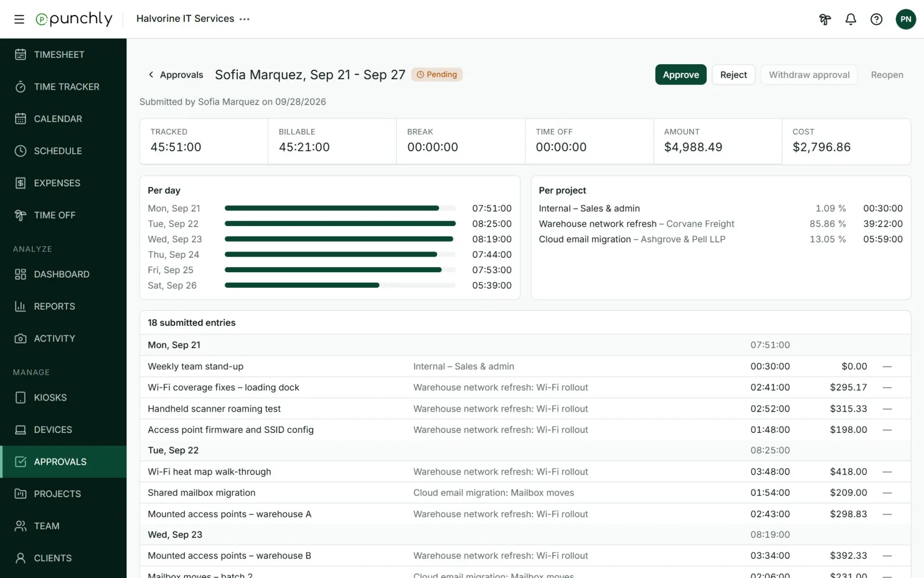Viewport: 924px width, 578px height.
Task: Open workspace options ellipsis beside Halvorine IT Services
Action: click(x=245, y=19)
